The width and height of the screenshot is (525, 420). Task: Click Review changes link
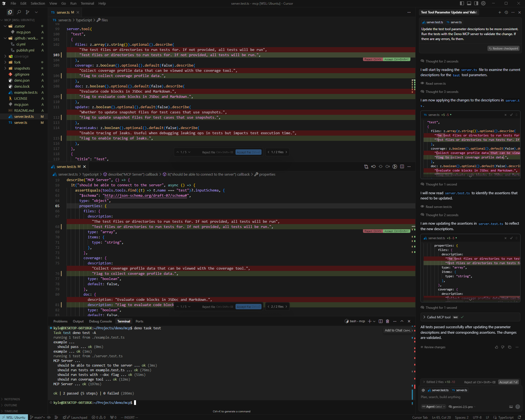pyautogui.click(x=433, y=347)
